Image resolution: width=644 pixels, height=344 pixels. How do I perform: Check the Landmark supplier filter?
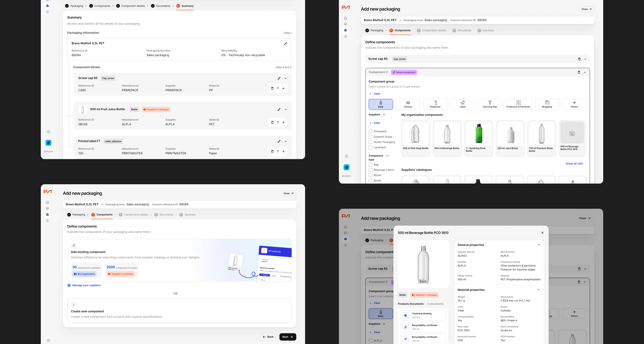pos(371,148)
